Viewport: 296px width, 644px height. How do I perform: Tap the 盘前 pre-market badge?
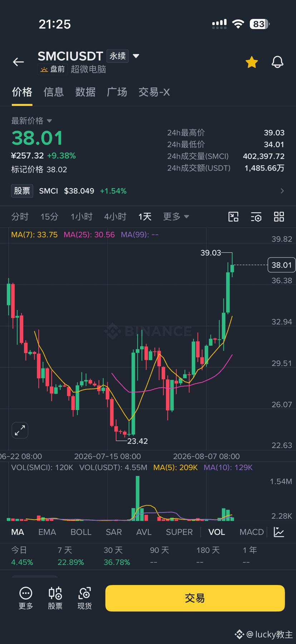pos(53,69)
